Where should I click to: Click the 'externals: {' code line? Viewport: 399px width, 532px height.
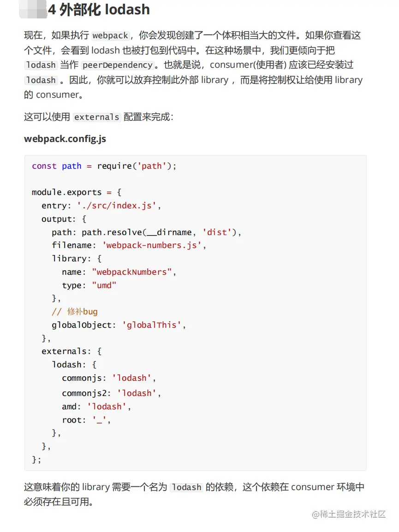click(71, 351)
